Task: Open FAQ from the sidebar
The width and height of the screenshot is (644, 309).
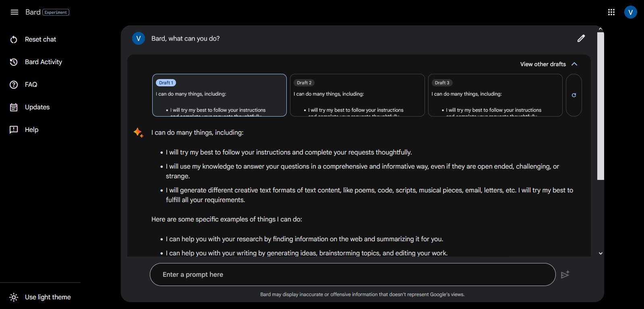Action: pyautogui.click(x=31, y=85)
